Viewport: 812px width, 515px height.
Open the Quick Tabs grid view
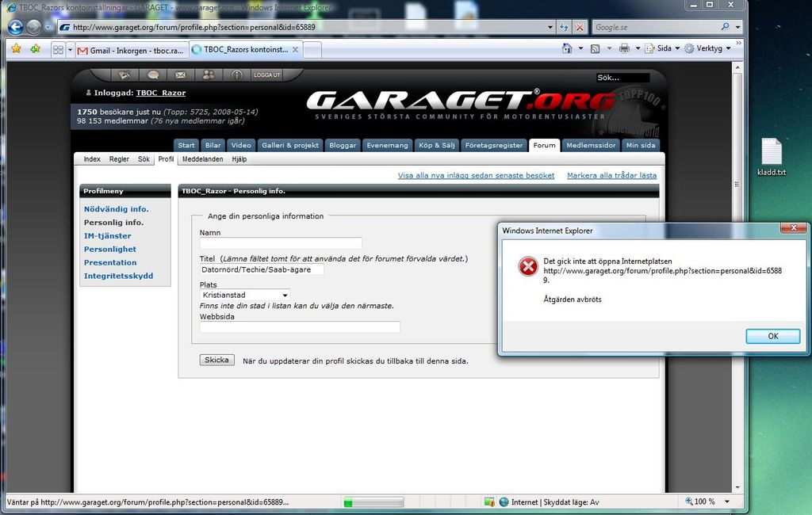[x=58, y=50]
